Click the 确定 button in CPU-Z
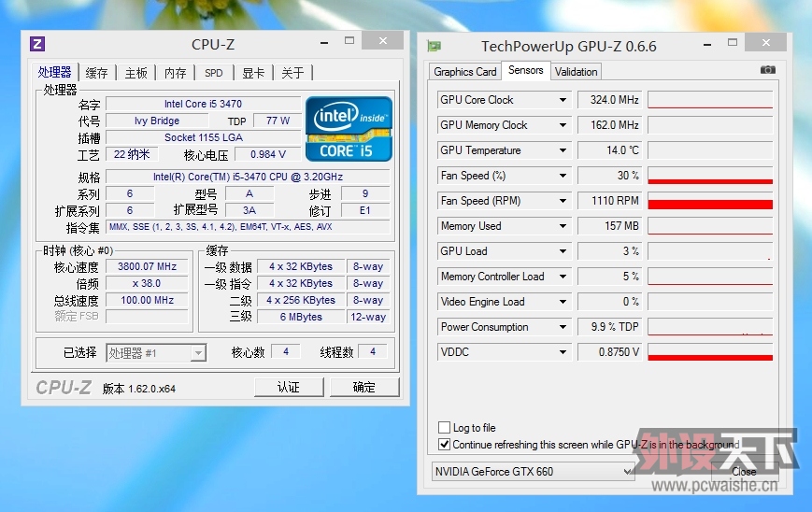The width and height of the screenshot is (812, 512). [x=364, y=387]
